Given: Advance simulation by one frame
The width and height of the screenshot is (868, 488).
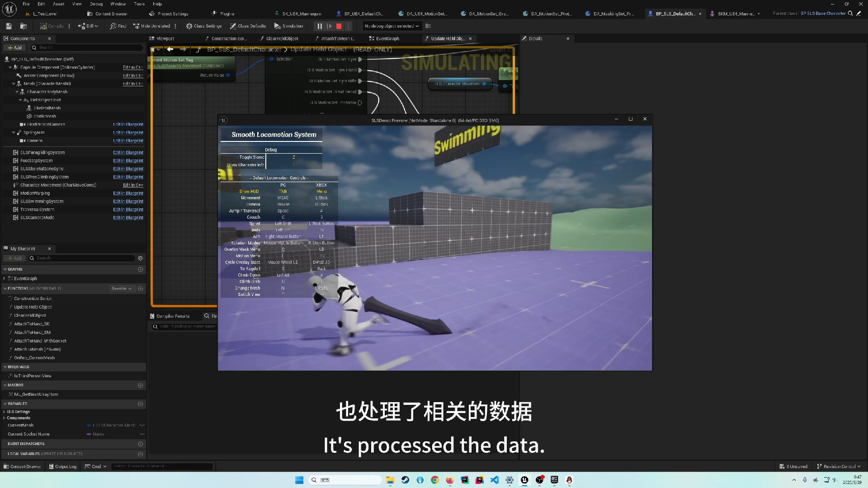Looking at the screenshot, I should (x=329, y=26).
